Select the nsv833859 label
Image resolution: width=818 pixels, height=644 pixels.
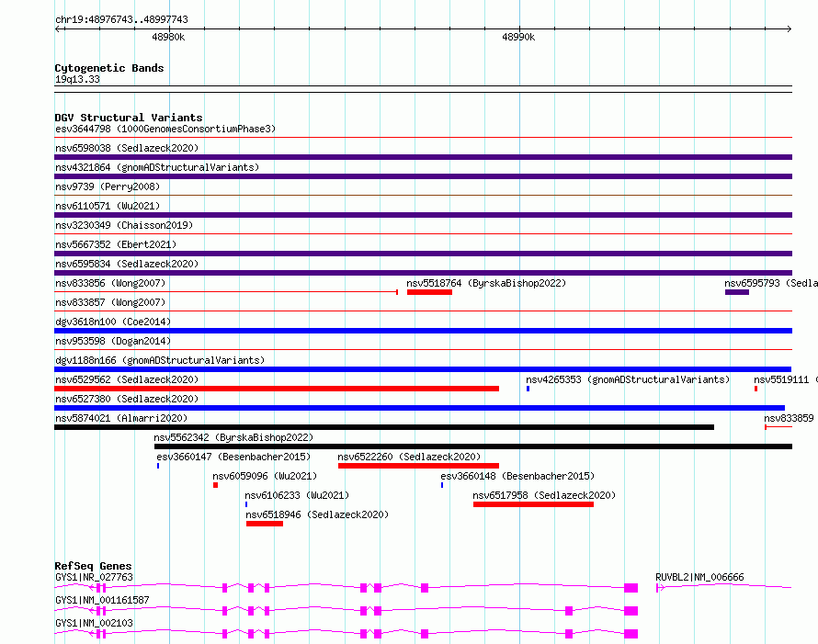pos(789,418)
